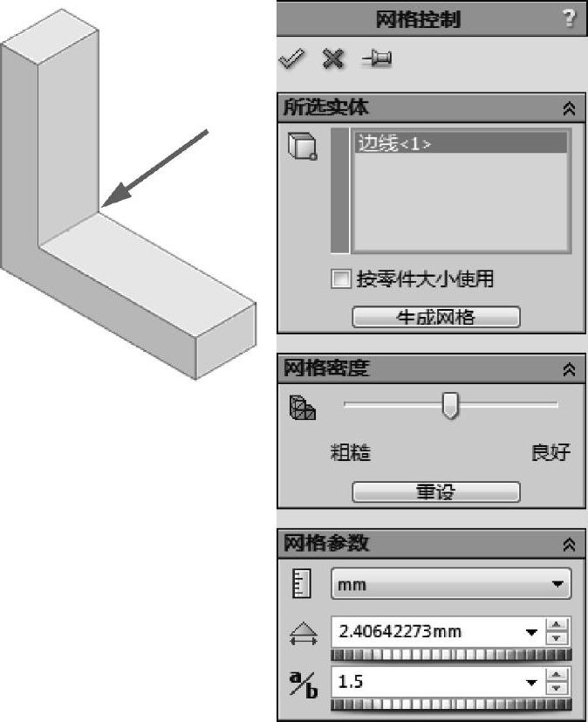Select 边线<1> in selection list

[x=461, y=143]
